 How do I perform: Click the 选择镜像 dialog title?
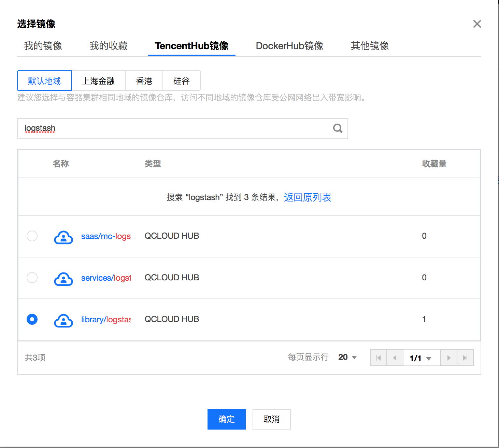point(36,24)
